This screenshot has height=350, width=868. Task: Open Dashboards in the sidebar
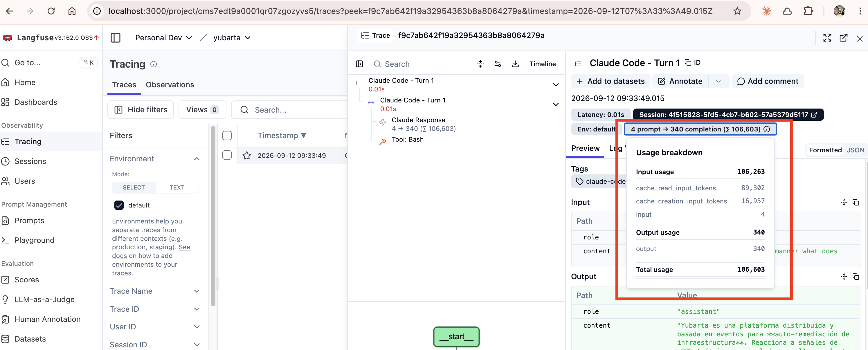36,102
